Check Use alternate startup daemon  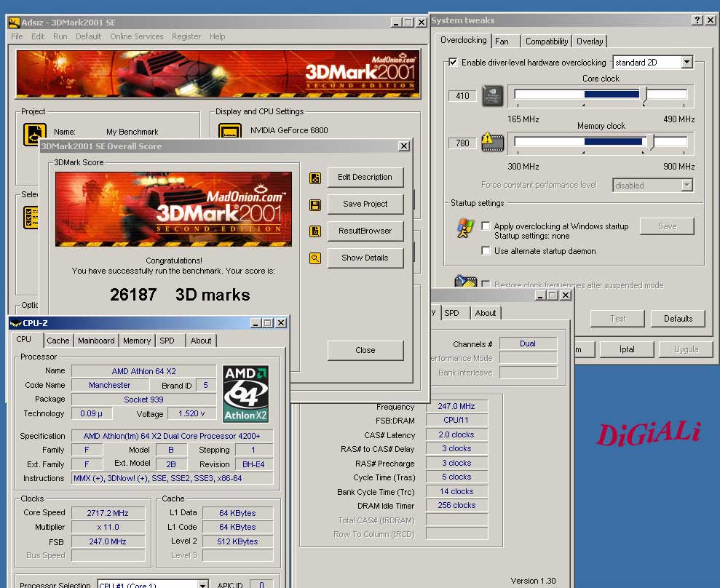(x=486, y=250)
